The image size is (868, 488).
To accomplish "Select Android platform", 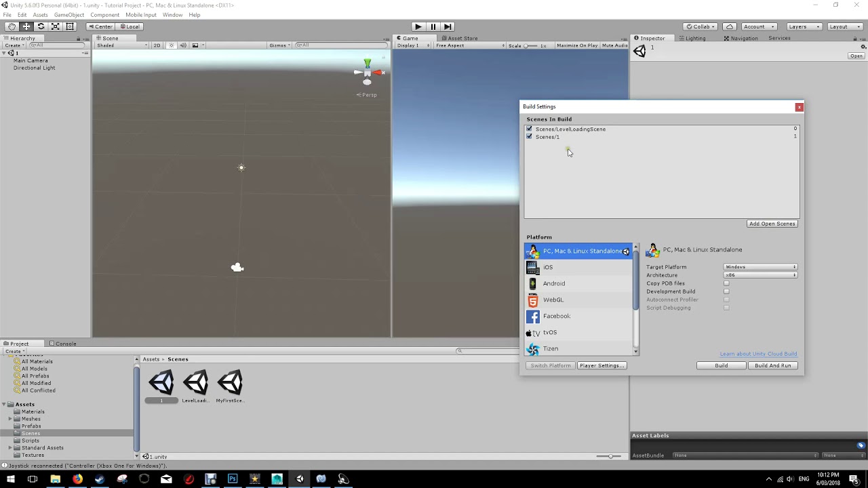I will 578,283.
